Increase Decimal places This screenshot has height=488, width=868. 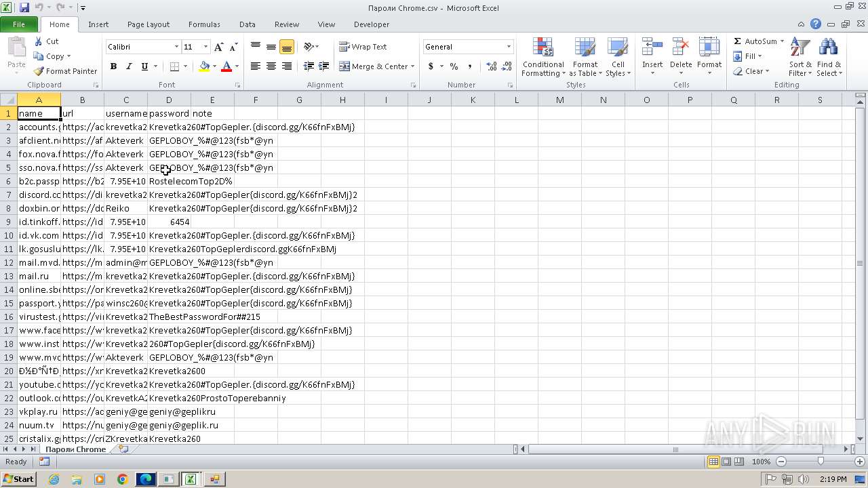pos(492,66)
